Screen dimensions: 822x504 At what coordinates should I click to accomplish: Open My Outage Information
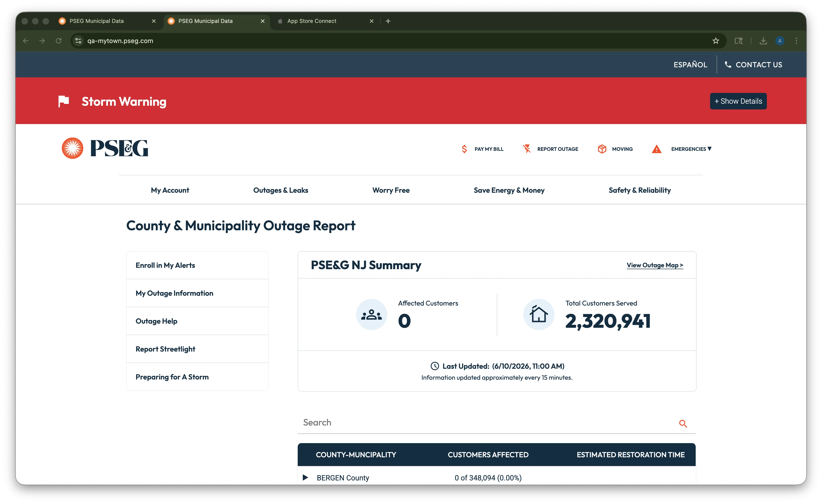[197, 293]
